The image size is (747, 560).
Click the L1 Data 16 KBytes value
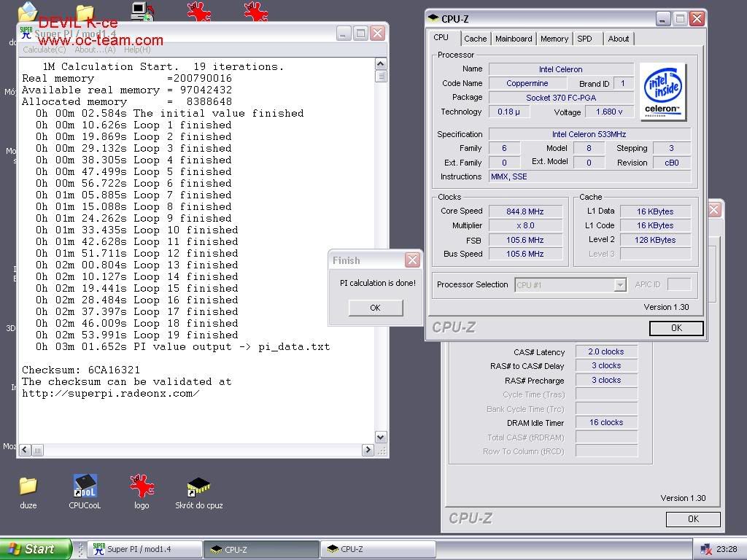click(x=655, y=211)
